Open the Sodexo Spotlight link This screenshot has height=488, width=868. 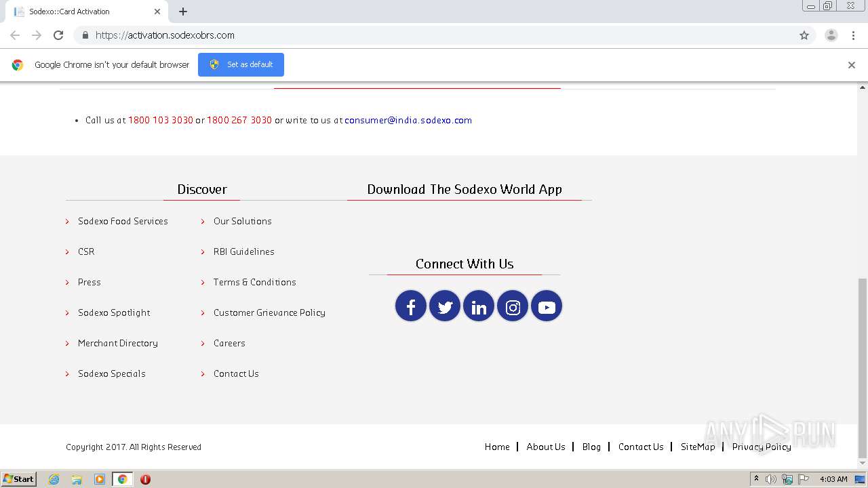(x=114, y=312)
